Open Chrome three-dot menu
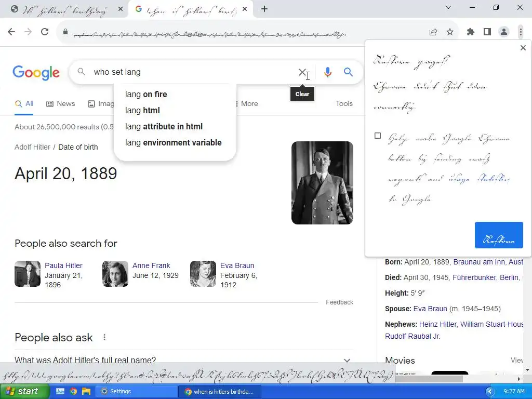The image size is (532, 399). (521, 32)
